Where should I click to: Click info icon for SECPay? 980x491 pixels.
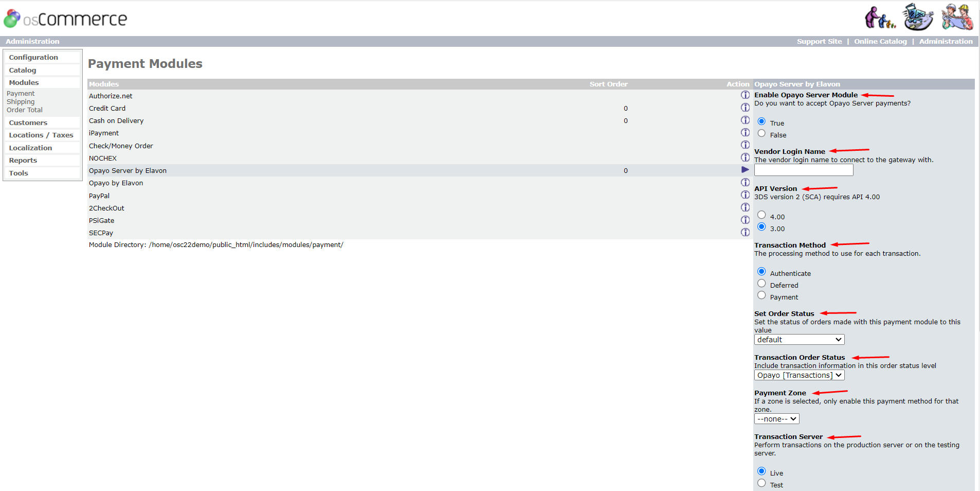pos(745,232)
